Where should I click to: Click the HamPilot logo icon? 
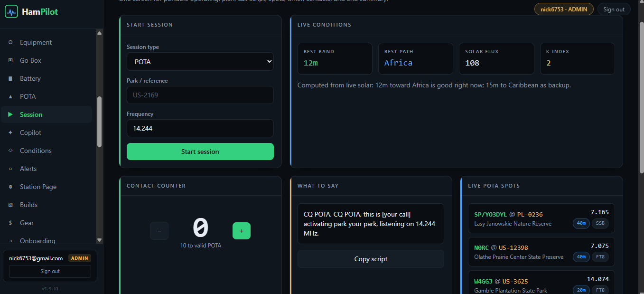click(x=11, y=11)
